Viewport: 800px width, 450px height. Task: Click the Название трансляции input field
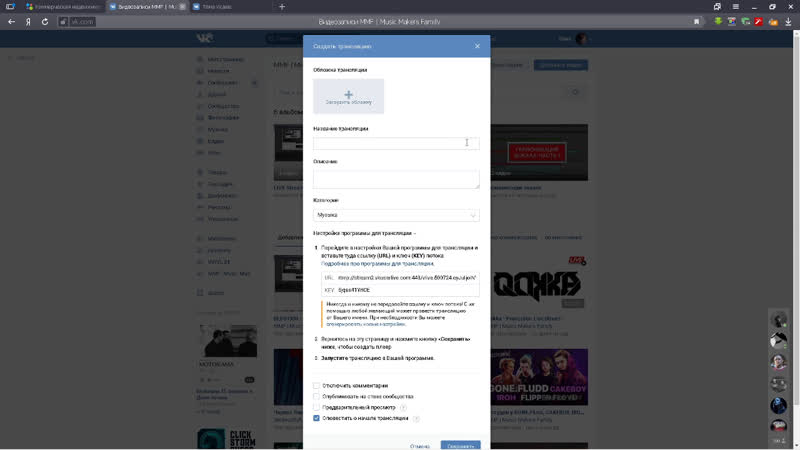pyautogui.click(x=396, y=143)
